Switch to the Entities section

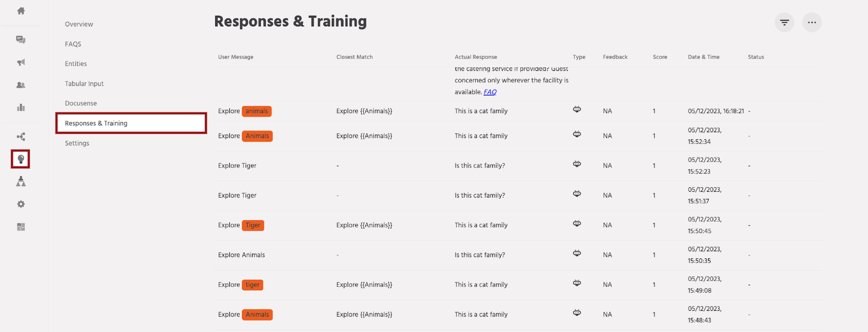(x=76, y=63)
